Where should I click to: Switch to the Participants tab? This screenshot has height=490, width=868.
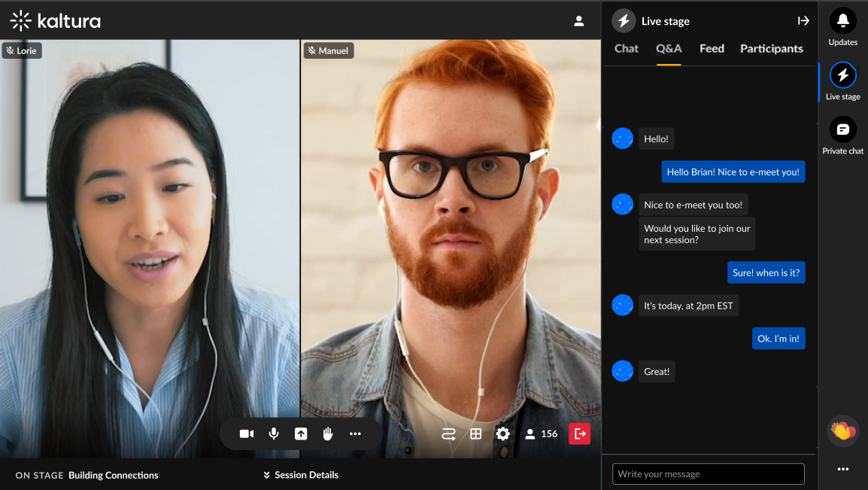point(772,49)
